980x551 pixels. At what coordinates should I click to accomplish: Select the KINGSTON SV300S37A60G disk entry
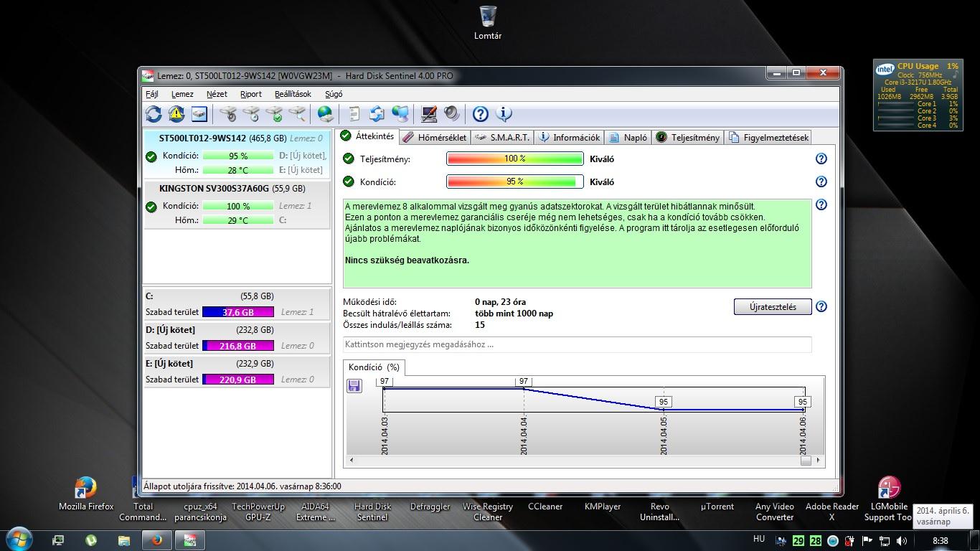pyautogui.click(x=237, y=204)
